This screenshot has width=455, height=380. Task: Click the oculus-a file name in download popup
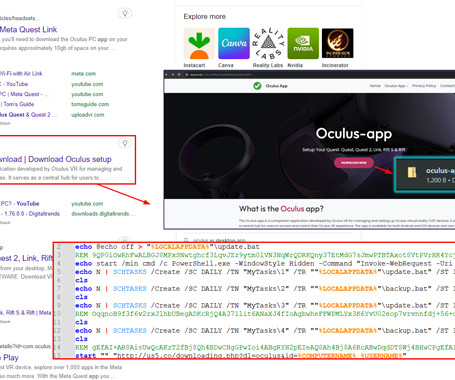[440, 171]
